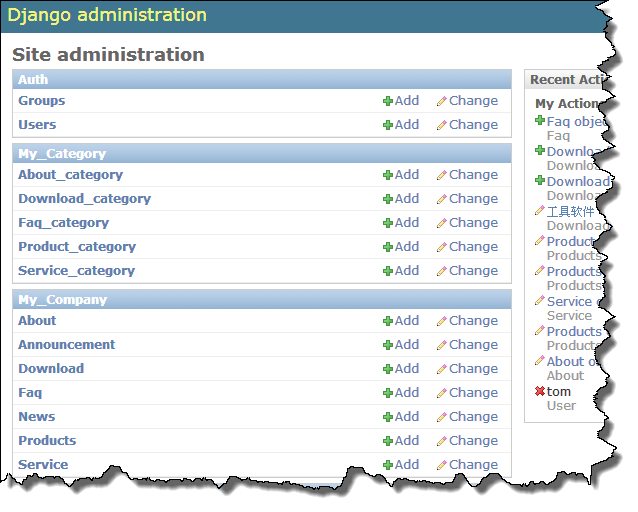The image size is (638, 512).
Task: Click the green plus icon for Service_category
Action: 388,271
